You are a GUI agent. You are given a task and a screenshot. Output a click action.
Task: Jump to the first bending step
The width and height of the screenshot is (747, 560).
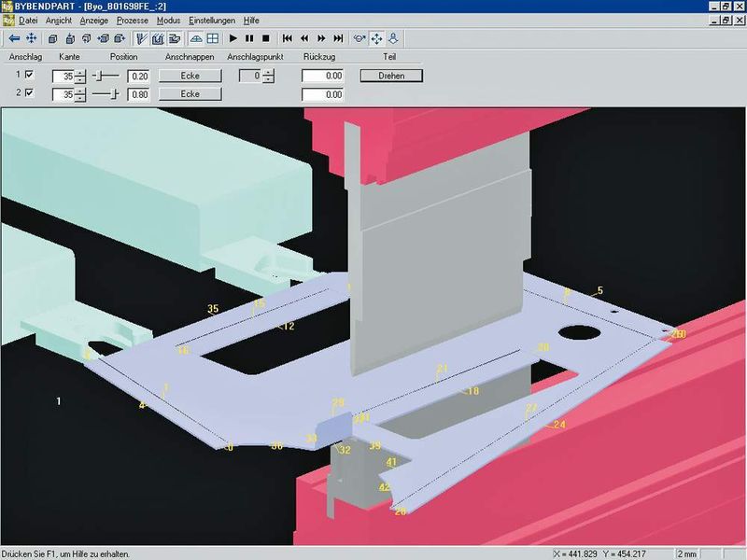pyautogui.click(x=288, y=38)
